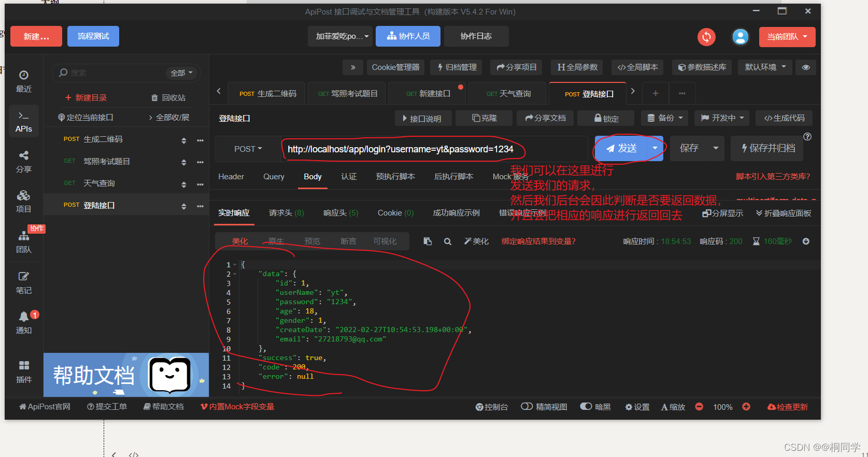Click the 生成代码 generate code button
The width and height of the screenshot is (868, 457).
pyautogui.click(x=784, y=118)
